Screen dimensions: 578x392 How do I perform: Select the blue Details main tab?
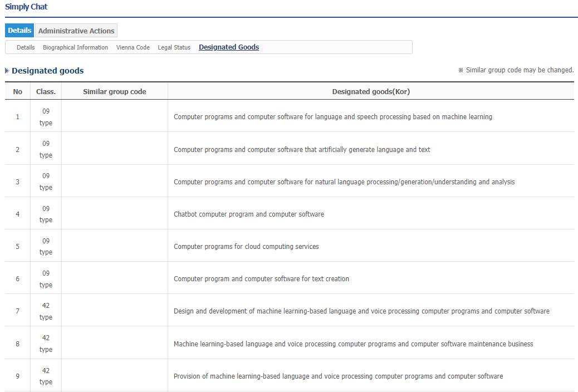[x=19, y=31]
